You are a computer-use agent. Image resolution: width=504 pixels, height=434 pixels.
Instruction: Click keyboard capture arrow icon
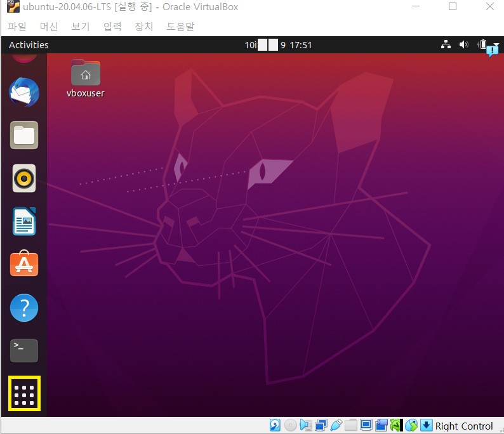tap(426, 425)
